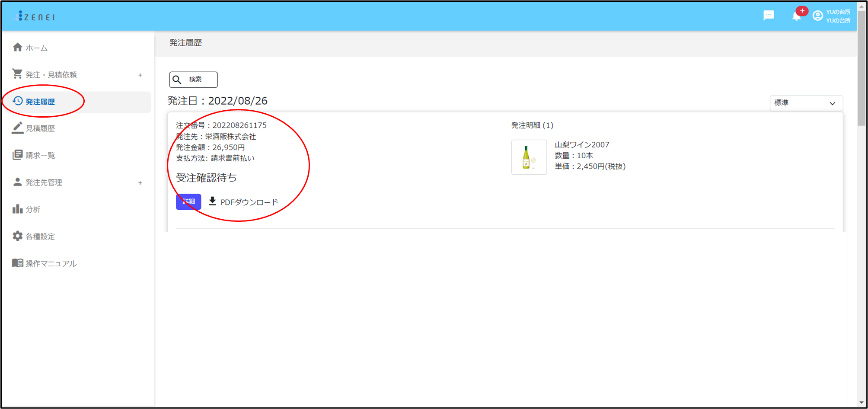Click the ZENEI logo
Viewport: 868px width, 409px height.
[x=34, y=16]
